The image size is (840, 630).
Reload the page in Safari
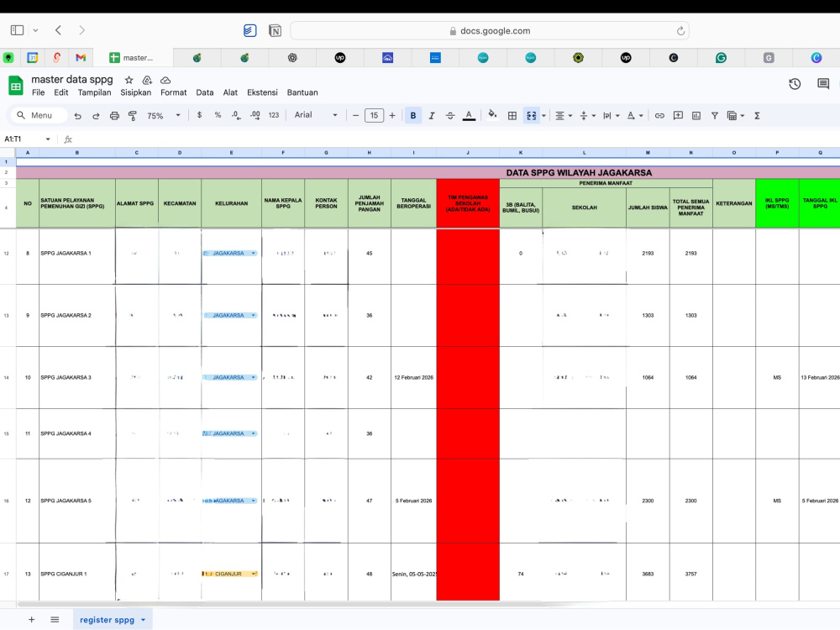tap(680, 31)
